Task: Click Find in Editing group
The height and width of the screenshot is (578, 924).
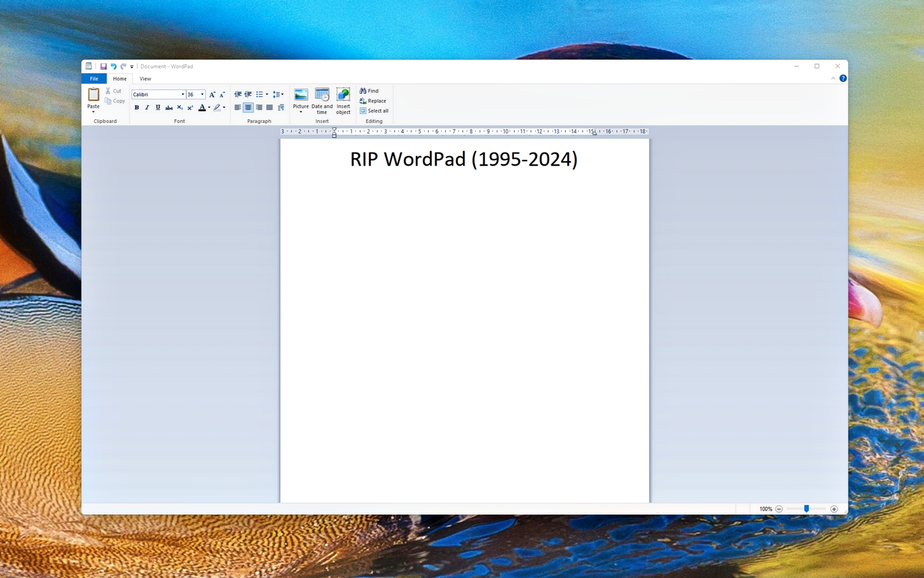Action: [x=369, y=90]
